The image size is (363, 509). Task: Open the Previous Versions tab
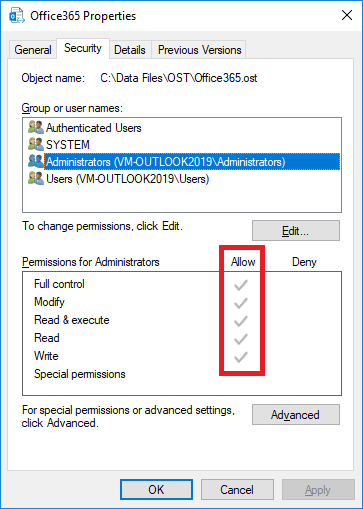click(199, 50)
